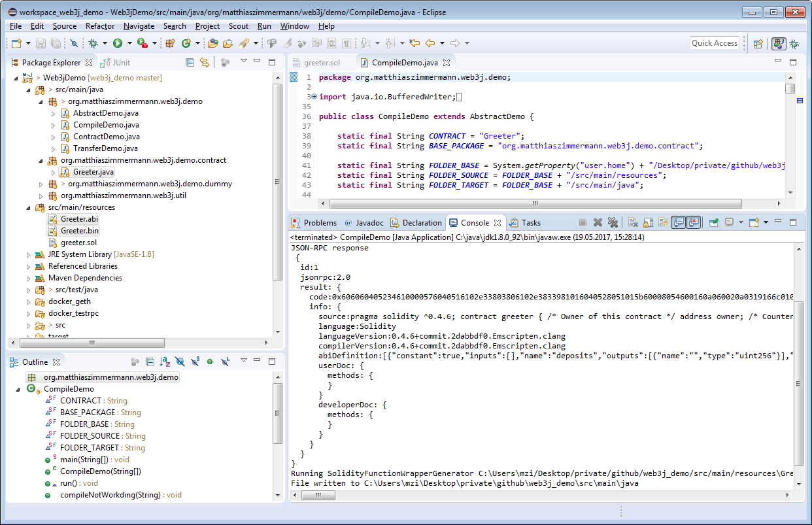Click the Clear Console icon
Viewport: 812px width, 525px height.
pyautogui.click(x=633, y=222)
